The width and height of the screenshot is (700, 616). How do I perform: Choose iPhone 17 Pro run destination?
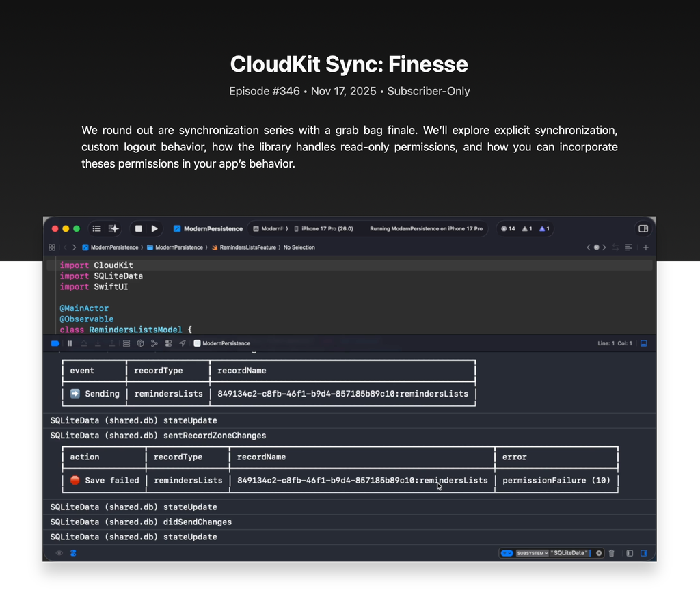tap(323, 229)
